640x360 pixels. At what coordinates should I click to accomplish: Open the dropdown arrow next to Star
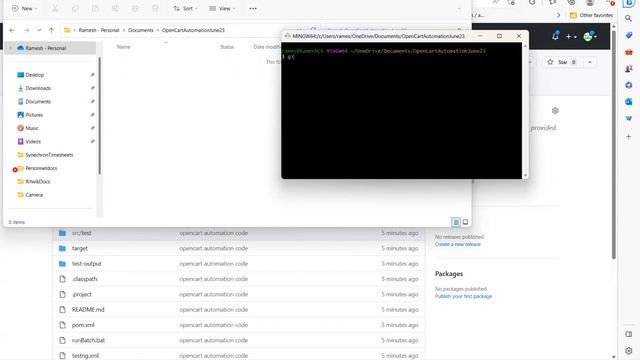(590, 62)
